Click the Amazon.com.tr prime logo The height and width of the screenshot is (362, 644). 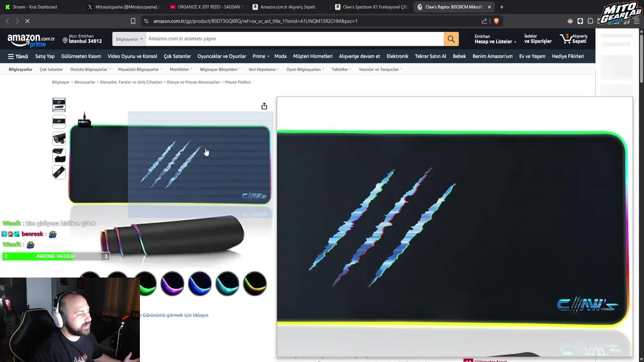tap(31, 40)
